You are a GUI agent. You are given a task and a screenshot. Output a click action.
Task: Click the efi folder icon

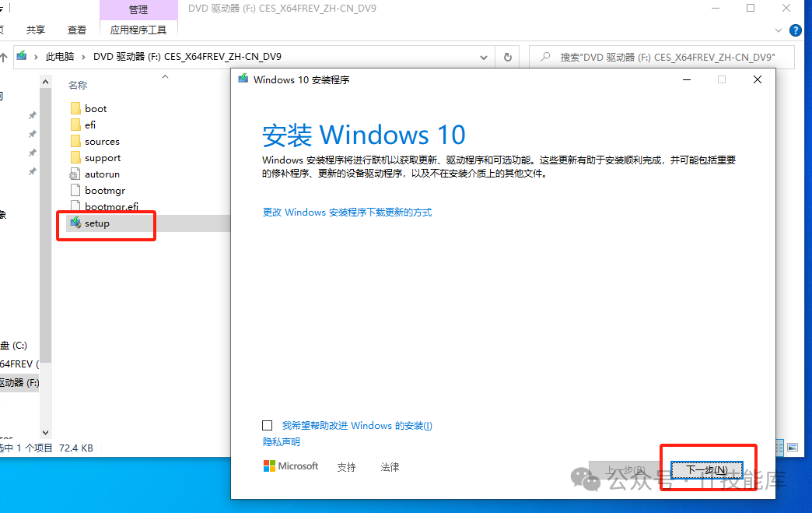click(x=75, y=125)
